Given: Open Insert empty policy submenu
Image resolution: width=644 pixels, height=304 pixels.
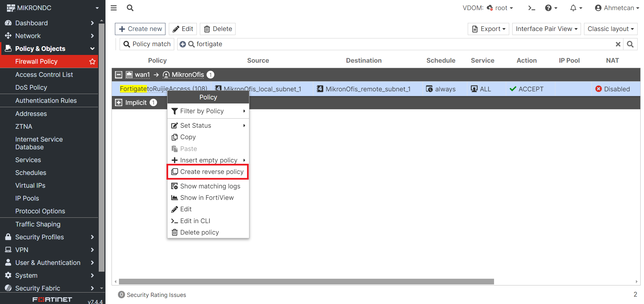Looking at the screenshot, I should [x=208, y=160].
